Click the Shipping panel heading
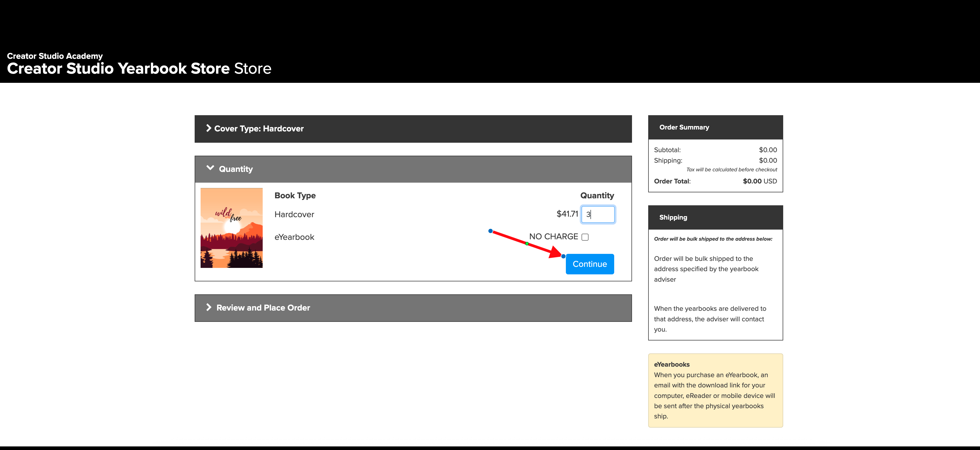The width and height of the screenshot is (980, 450). pos(673,217)
